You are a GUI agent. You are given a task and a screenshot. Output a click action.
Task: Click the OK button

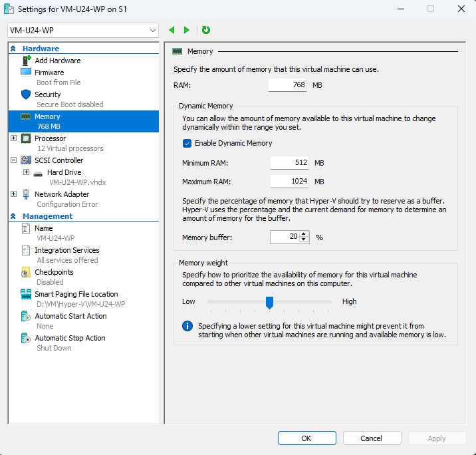tap(306, 438)
